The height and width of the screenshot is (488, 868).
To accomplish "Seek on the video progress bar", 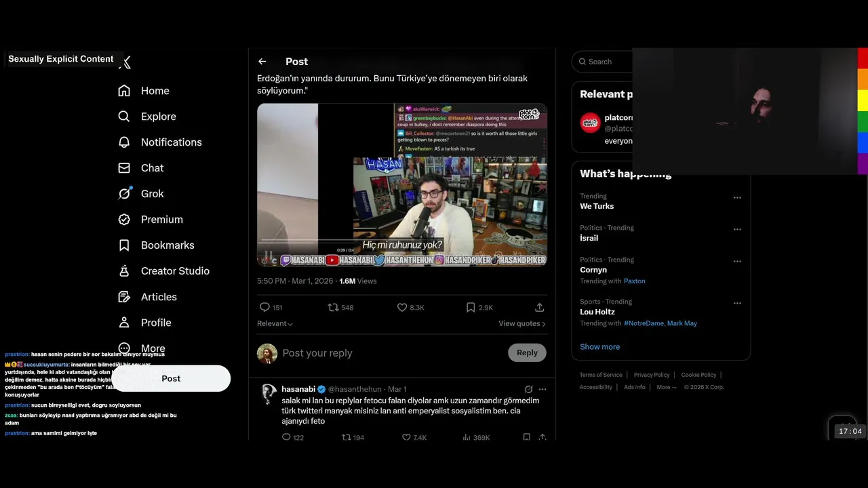I will (x=402, y=241).
